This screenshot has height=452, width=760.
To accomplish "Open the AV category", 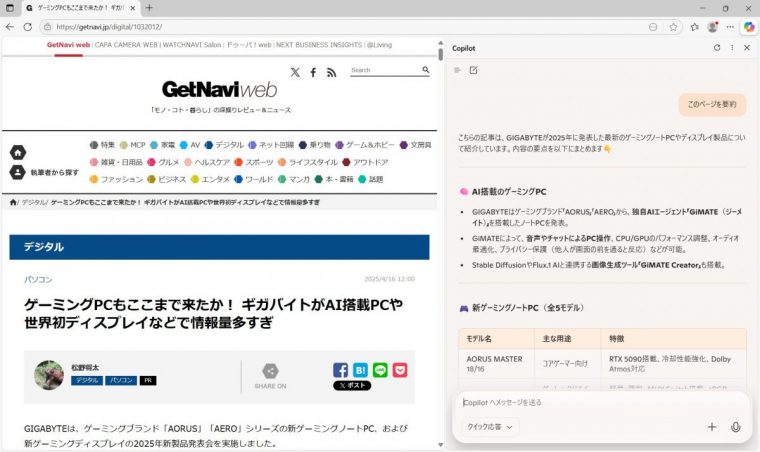I will pos(190,145).
